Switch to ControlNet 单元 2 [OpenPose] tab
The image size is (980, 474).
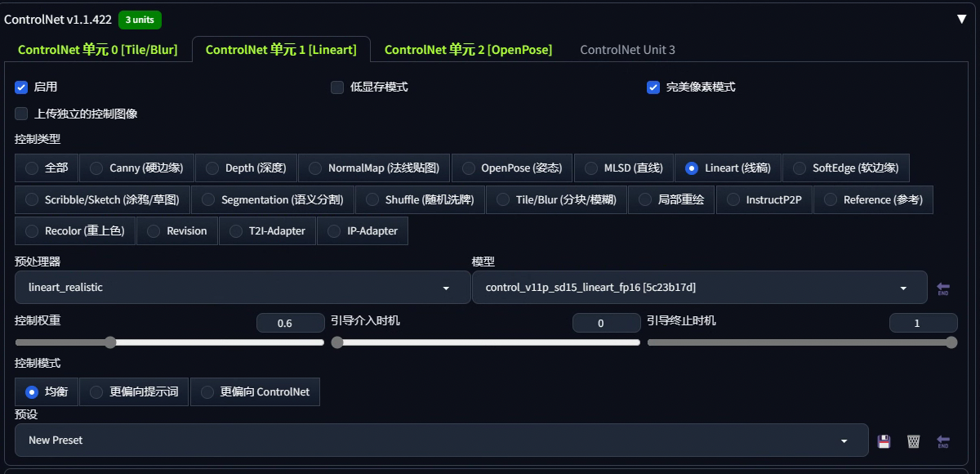tap(468, 49)
